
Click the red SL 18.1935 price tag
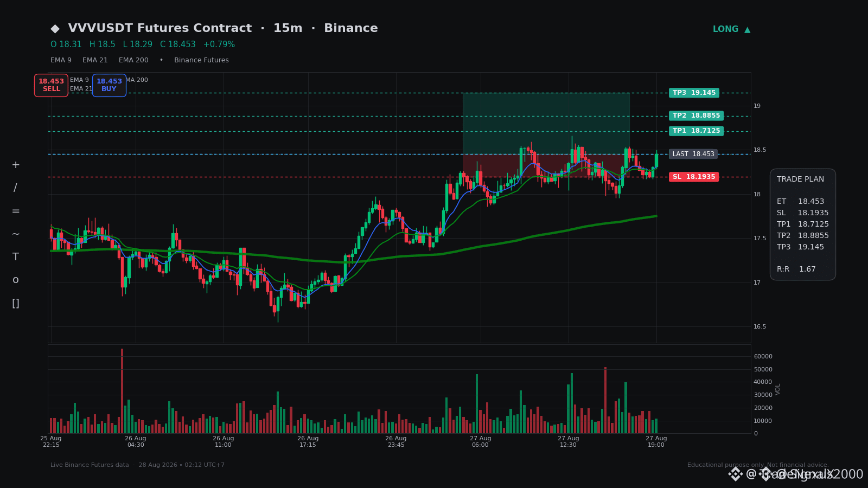[x=694, y=177]
